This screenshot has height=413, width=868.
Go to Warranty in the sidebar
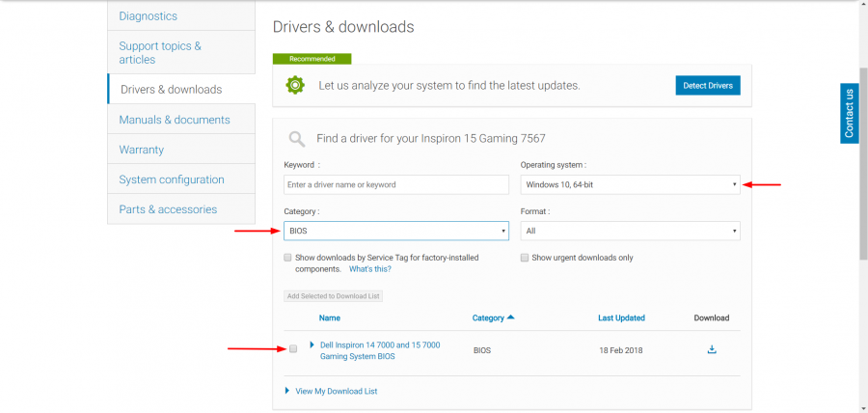point(142,150)
